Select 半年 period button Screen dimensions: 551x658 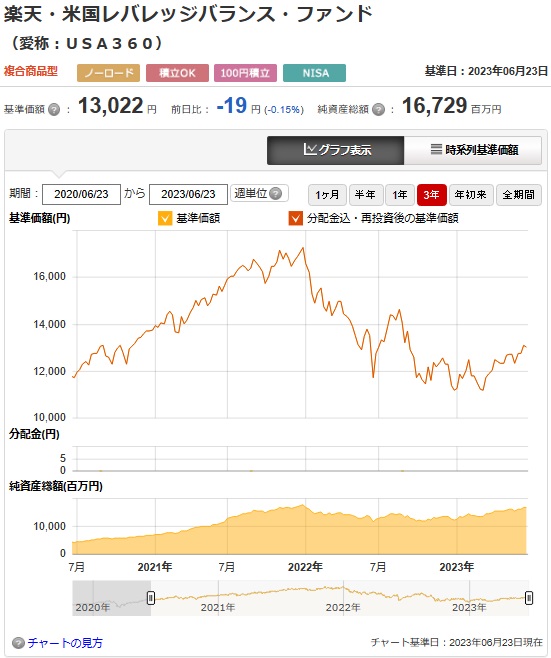366,195
